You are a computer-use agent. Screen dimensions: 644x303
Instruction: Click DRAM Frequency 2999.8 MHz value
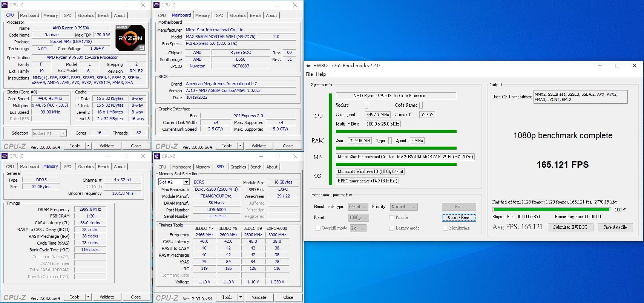90,209
